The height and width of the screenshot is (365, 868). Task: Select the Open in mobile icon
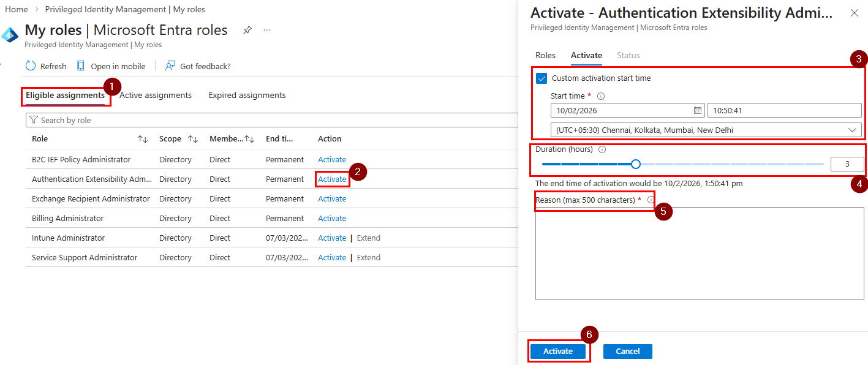click(80, 66)
